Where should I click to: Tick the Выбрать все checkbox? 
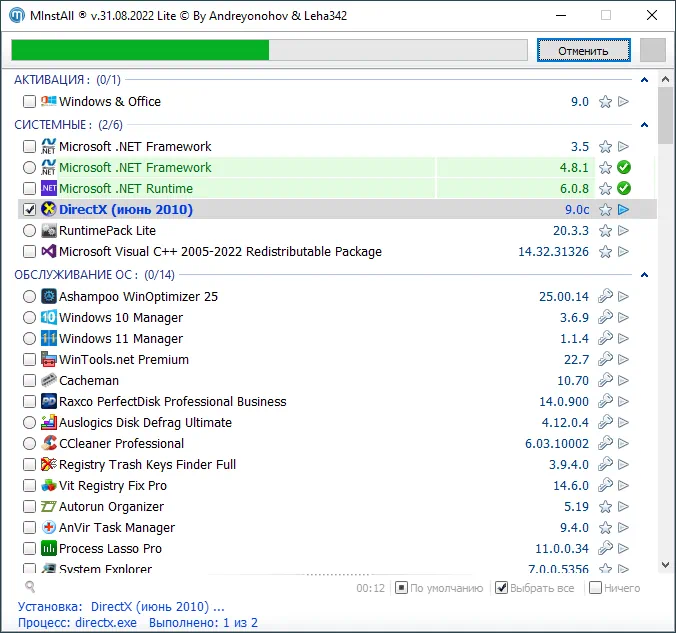(x=502, y=588)
